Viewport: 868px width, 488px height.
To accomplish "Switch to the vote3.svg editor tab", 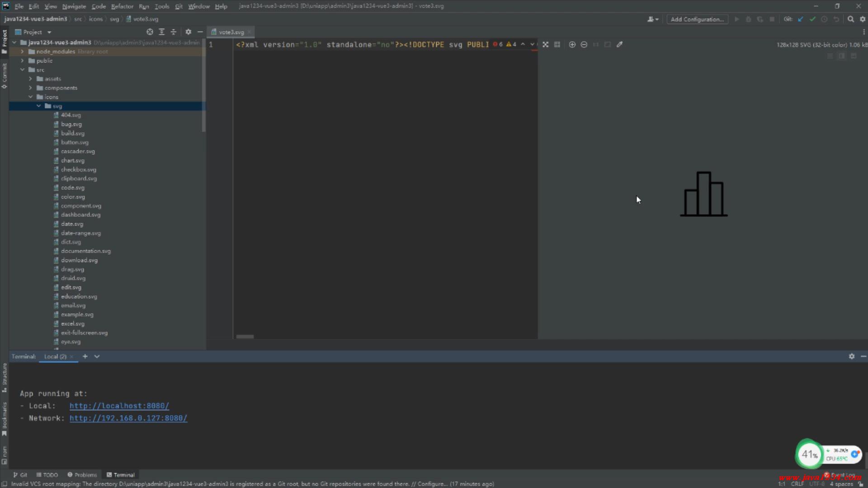I will click(231, 32).
